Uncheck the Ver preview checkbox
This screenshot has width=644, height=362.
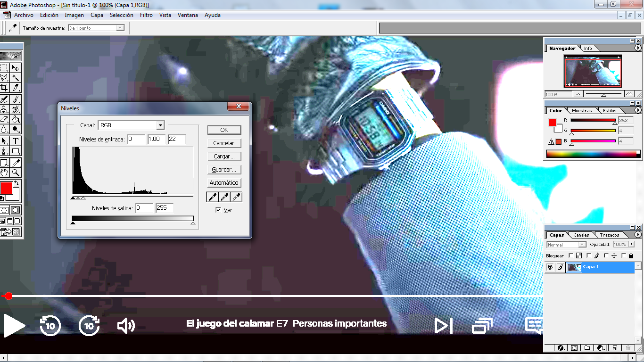(x=218, y=210)
